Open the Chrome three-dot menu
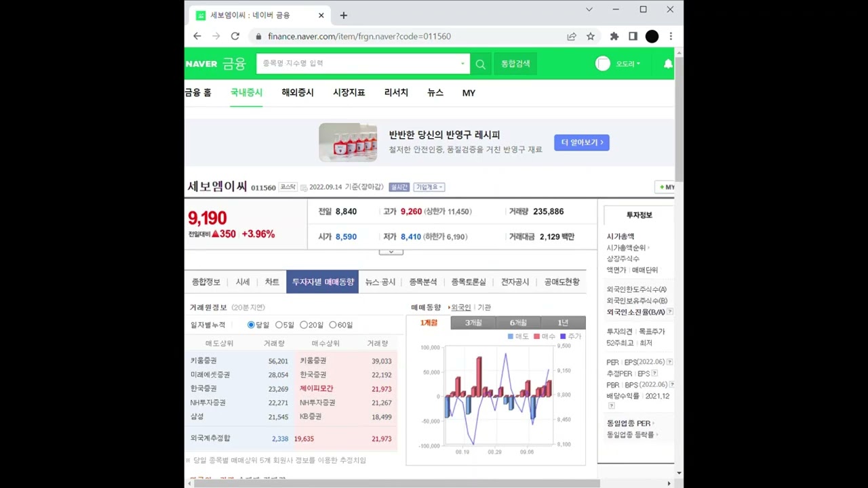This screenshot has height=488, width=868. point(671,37)
